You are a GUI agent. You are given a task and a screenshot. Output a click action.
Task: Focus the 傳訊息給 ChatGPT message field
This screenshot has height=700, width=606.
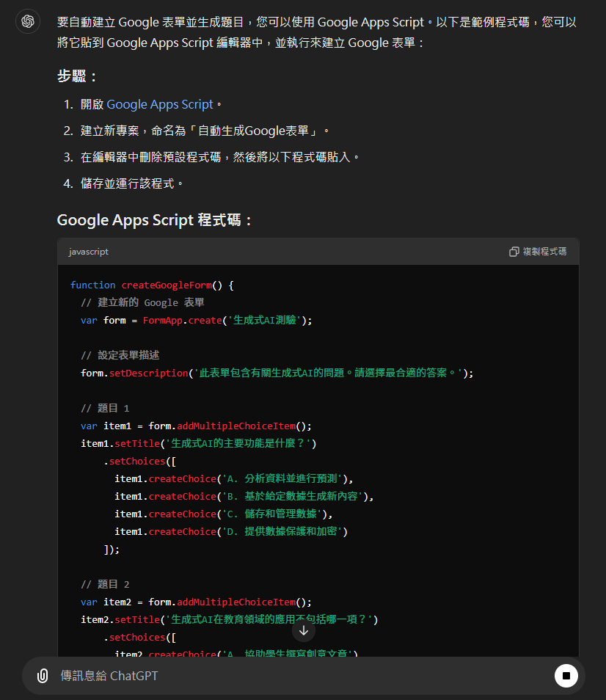[304, 676]
